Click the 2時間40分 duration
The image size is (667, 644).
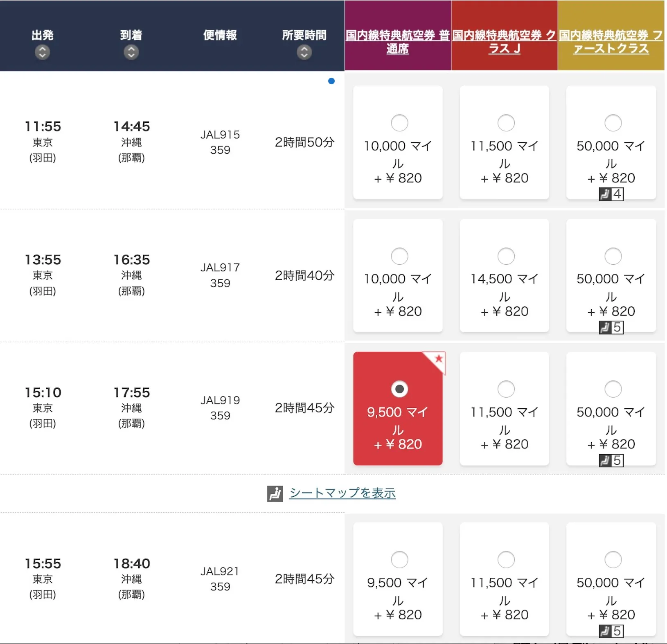tap(304, 276)
